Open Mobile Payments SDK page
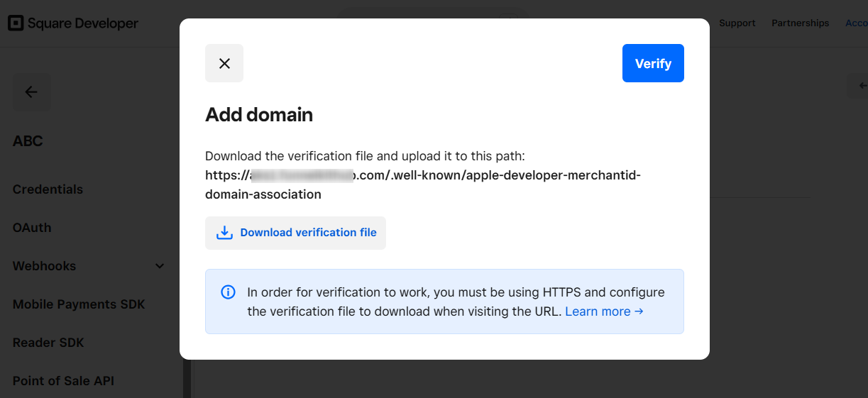This screenshot has width=868, height=398. pos(79,304)
